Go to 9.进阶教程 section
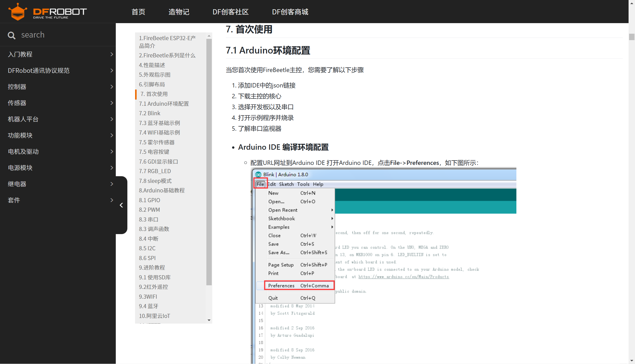This screenshot has width=635, height=364. [x=152, y=268]
